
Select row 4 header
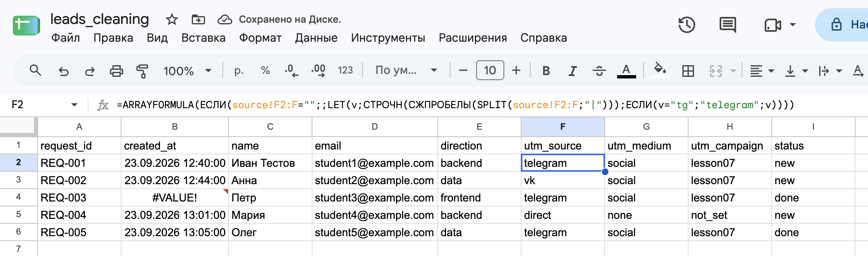coord(18,197)
